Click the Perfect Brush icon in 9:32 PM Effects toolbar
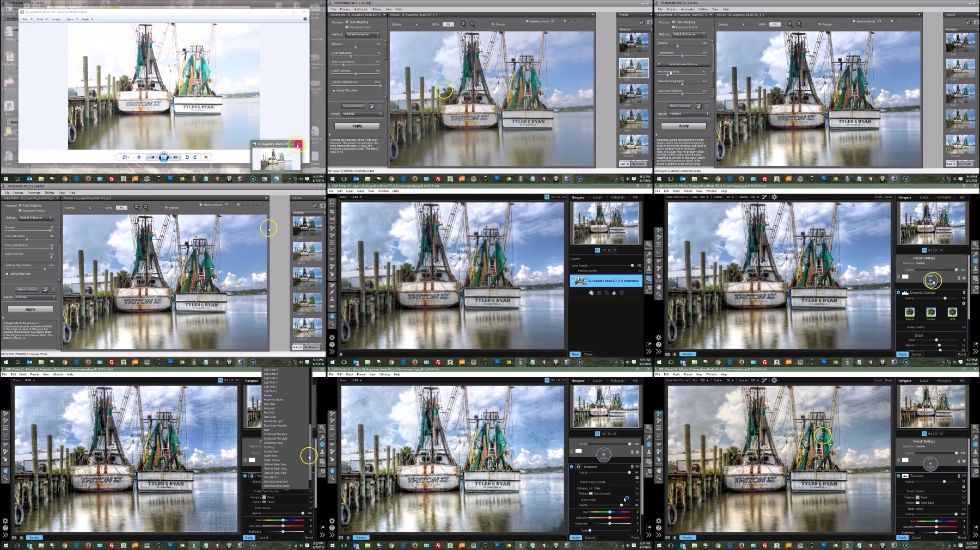 [x=765, y=380]
